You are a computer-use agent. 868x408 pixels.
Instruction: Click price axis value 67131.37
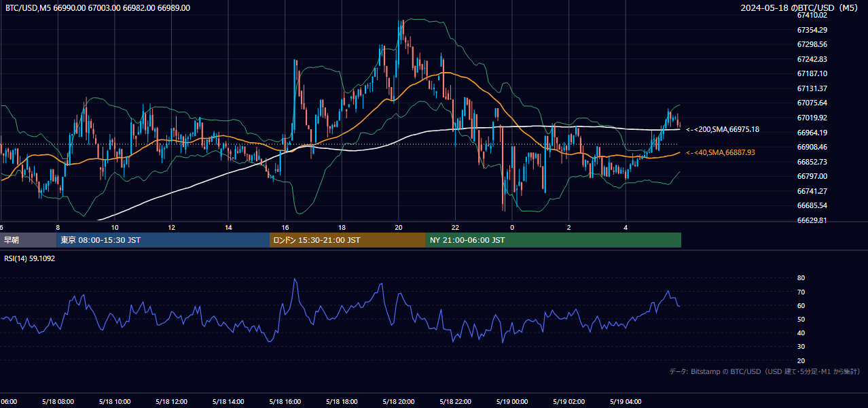point(812,88)
